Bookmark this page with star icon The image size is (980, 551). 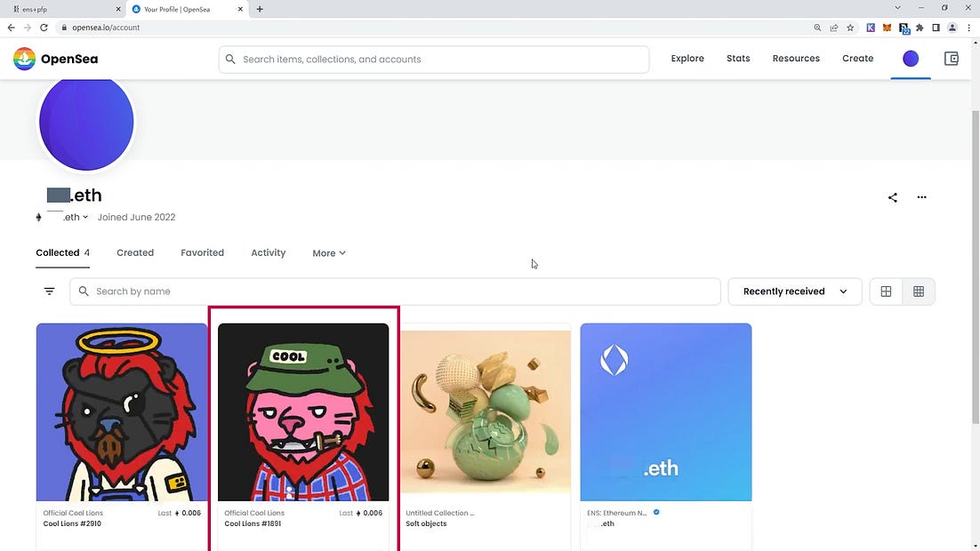click(850, 28)
